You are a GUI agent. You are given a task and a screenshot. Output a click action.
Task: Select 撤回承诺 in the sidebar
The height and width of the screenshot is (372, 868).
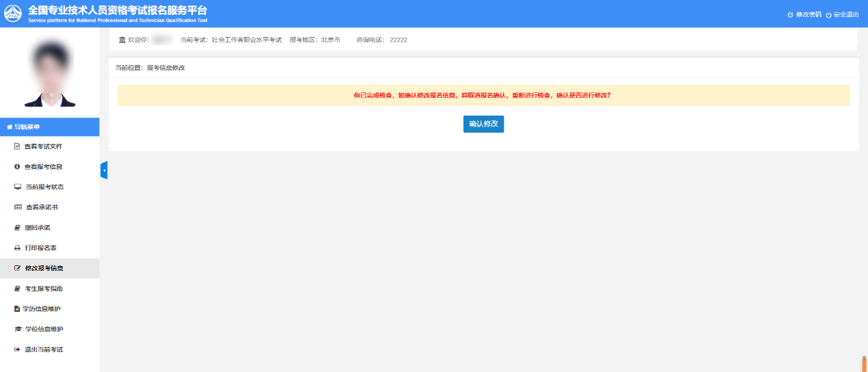click(x=37, y=228)
